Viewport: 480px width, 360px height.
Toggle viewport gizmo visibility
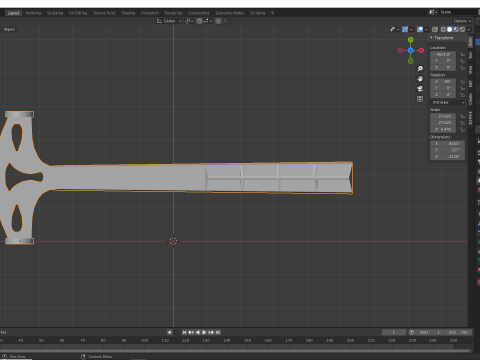click(405, 30)
